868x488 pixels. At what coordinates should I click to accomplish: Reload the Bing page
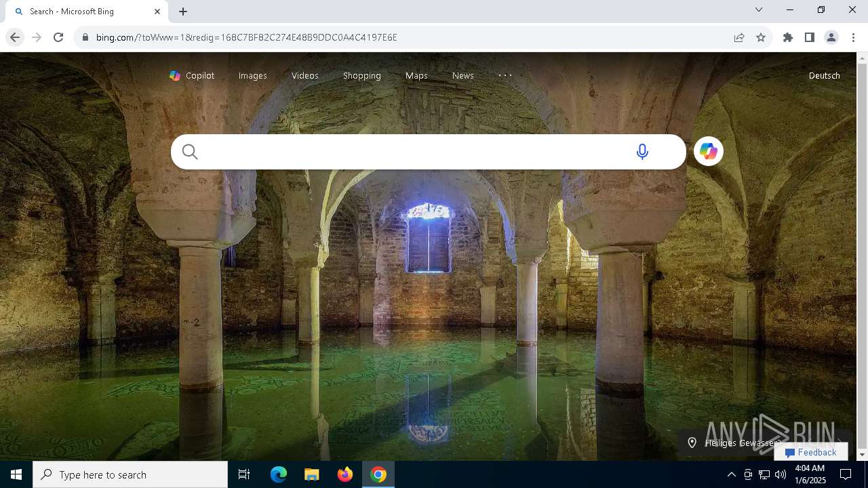[x=58, y=37]
